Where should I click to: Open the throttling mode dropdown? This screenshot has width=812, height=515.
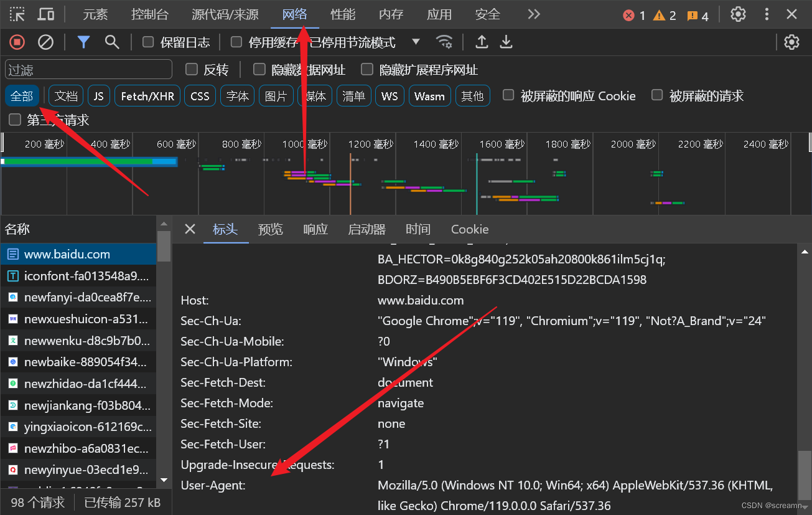pyautogui.click(x=416, y=42)
